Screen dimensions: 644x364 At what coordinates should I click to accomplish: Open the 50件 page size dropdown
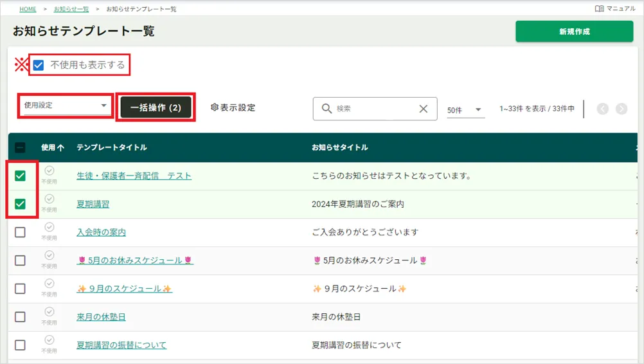click(466, 110)
